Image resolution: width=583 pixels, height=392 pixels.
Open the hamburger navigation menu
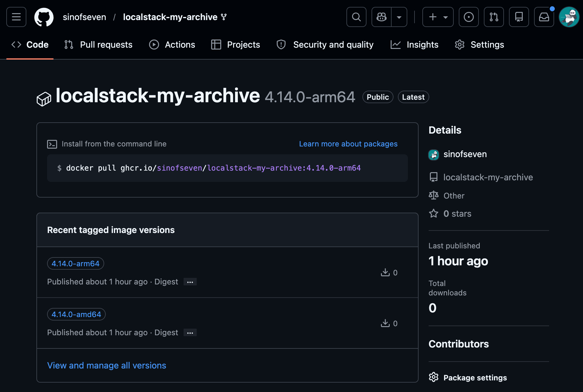pyautogui.click(x=16, y=17)
